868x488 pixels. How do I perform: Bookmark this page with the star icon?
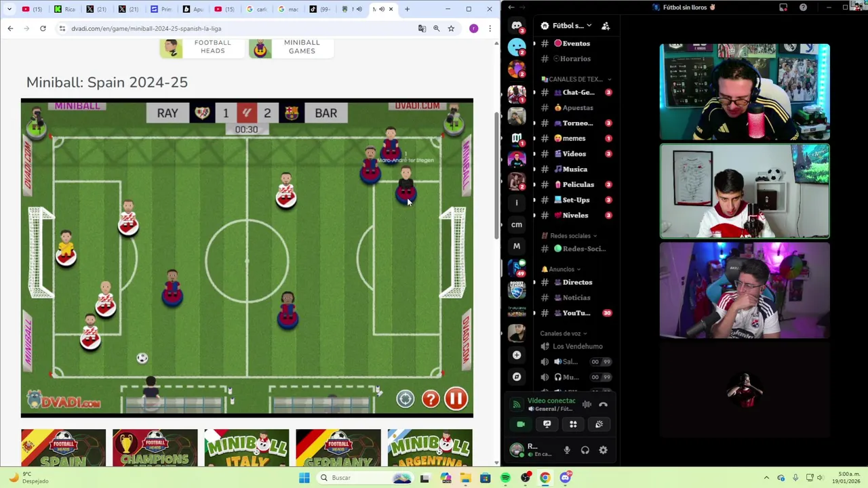coord(451,28)
